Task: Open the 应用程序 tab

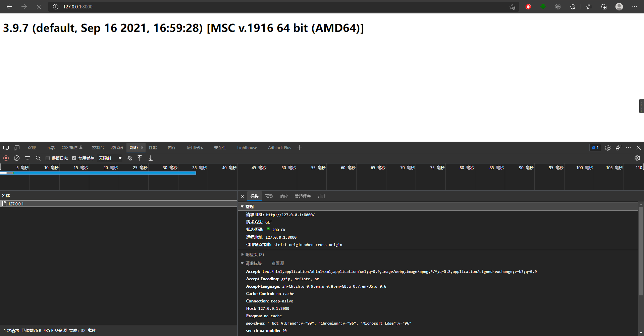Action: [x=195, y=148]
